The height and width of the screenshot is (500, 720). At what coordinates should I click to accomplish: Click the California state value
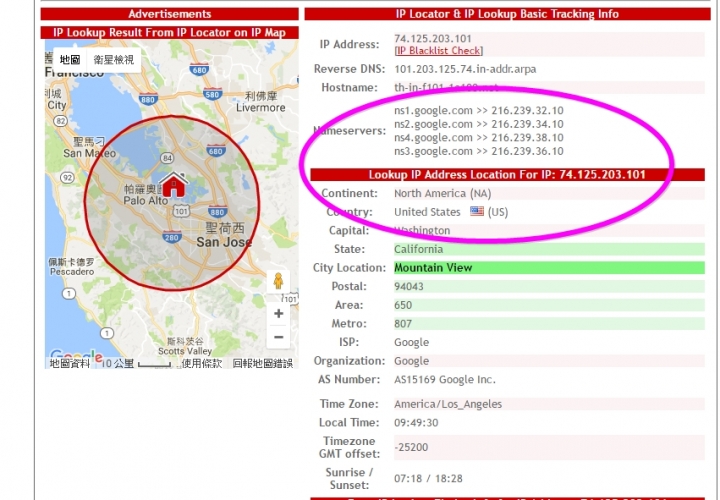coord(418,249)
